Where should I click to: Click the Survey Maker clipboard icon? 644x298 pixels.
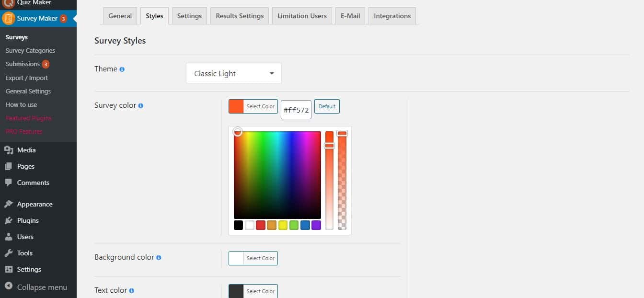click(8, 18)
